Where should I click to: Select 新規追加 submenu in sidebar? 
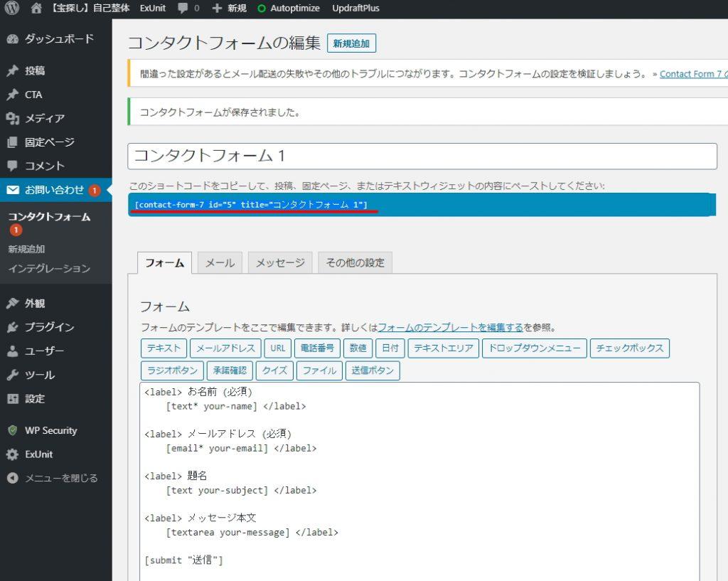pyautogui.click(x=26, y=249)
